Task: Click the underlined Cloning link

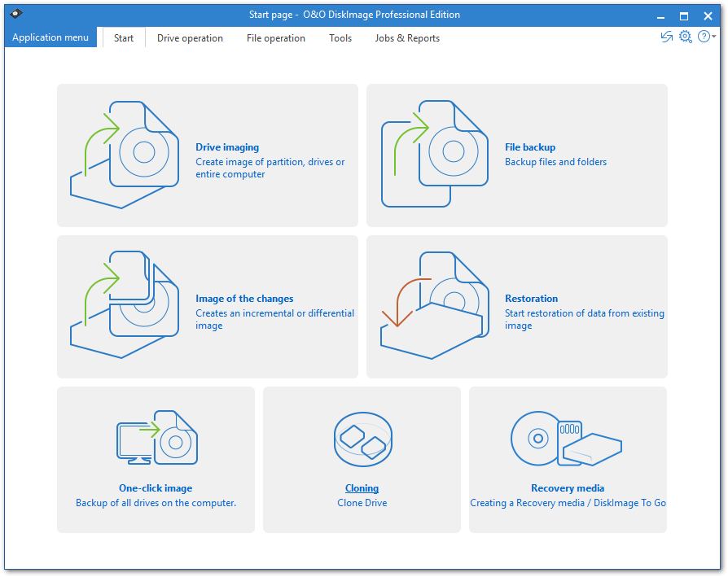Action: tap(362, 487)
